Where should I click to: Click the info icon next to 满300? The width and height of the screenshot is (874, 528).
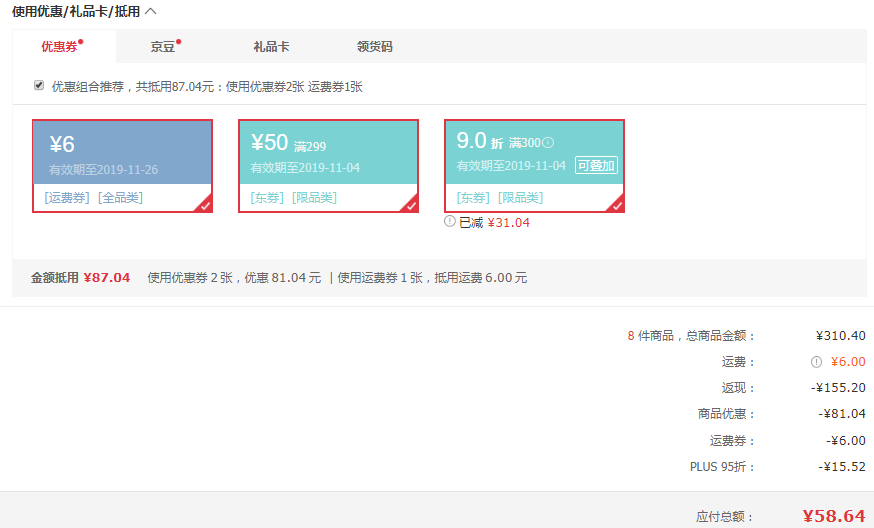[548, 143]
